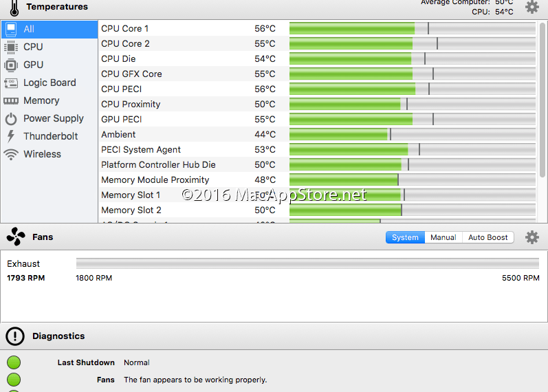Click the Fans section fan icon
This screenshot has width=548, height=392.
tap(15, 237)
